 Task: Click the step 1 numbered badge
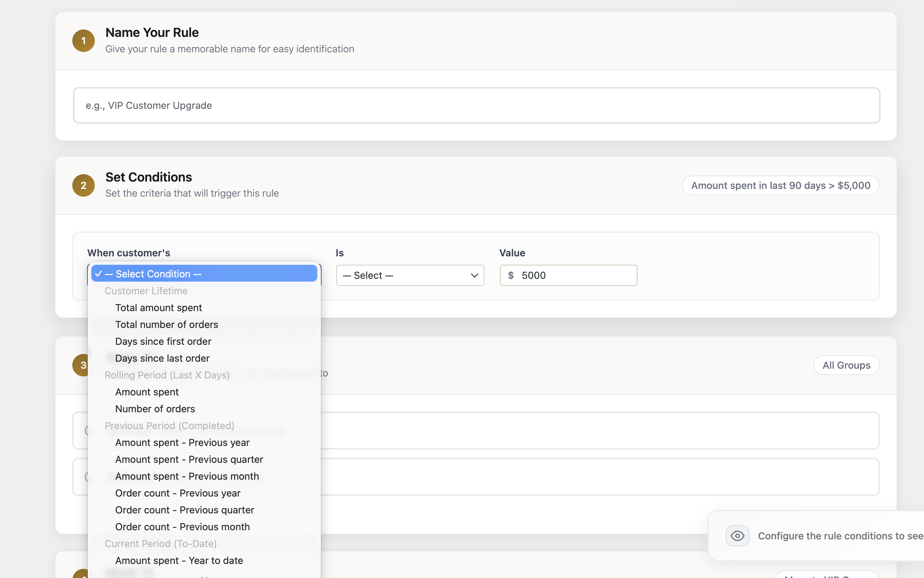click(x=83, y=40)
